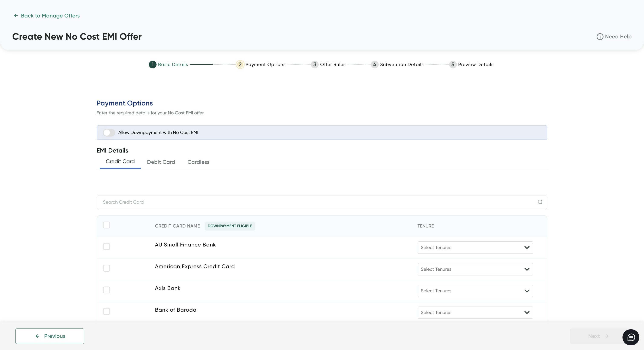Check the Bank of Baroda checkbox
This screenshot has width=644, height=350.
tap(106, 311)
